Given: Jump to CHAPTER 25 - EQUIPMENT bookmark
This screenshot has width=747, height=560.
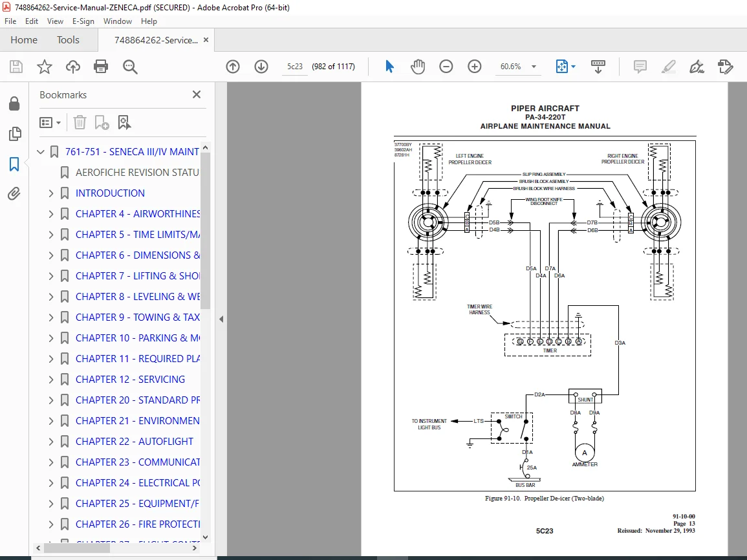Looking at the screenshot, I should tap(137, 504).
